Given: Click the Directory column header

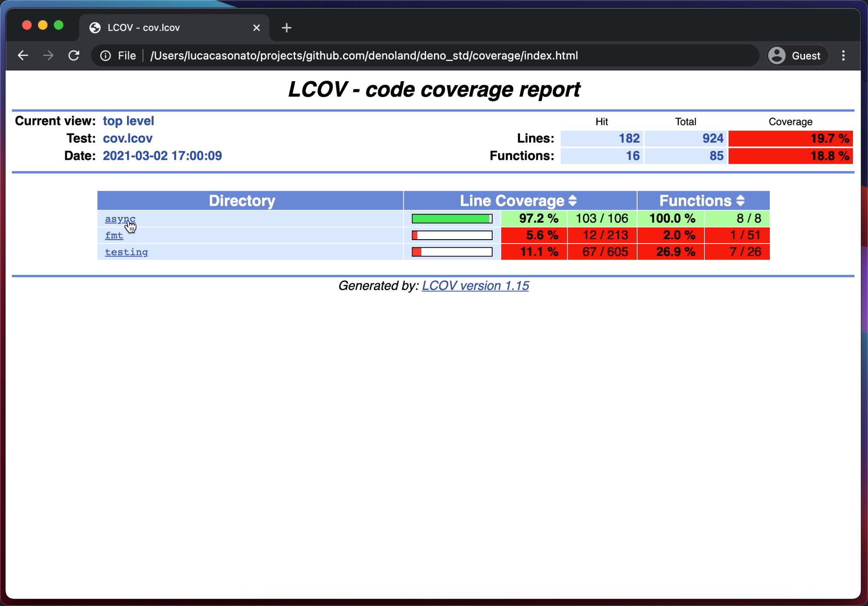Looking at the screenshot, I should pos(250,201).
